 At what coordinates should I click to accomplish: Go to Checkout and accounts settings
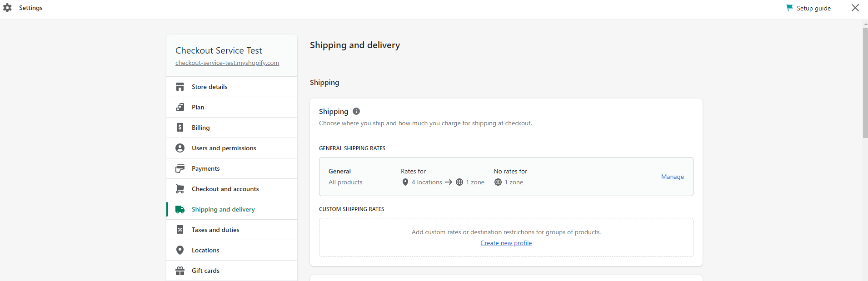point(232,189)
